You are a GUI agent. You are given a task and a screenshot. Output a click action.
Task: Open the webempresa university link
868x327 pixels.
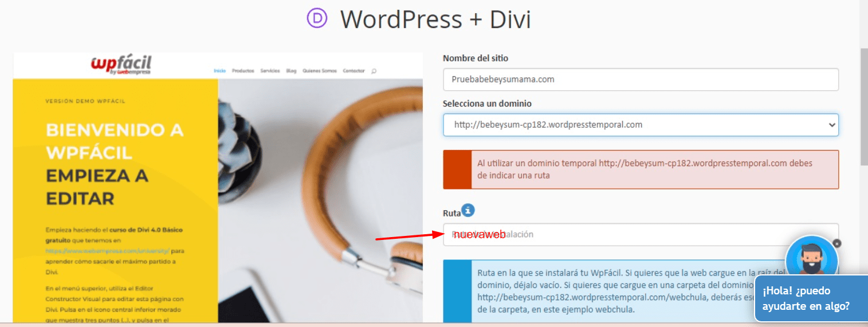[108, 251]
